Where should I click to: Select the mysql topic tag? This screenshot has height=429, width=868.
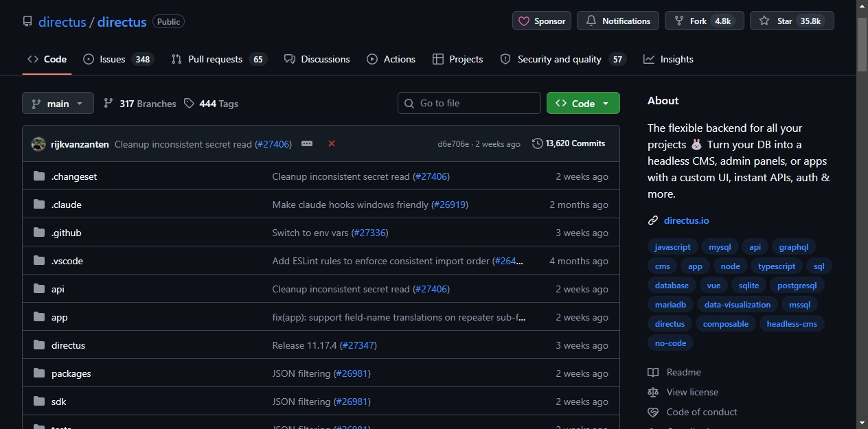coord(720,247)
